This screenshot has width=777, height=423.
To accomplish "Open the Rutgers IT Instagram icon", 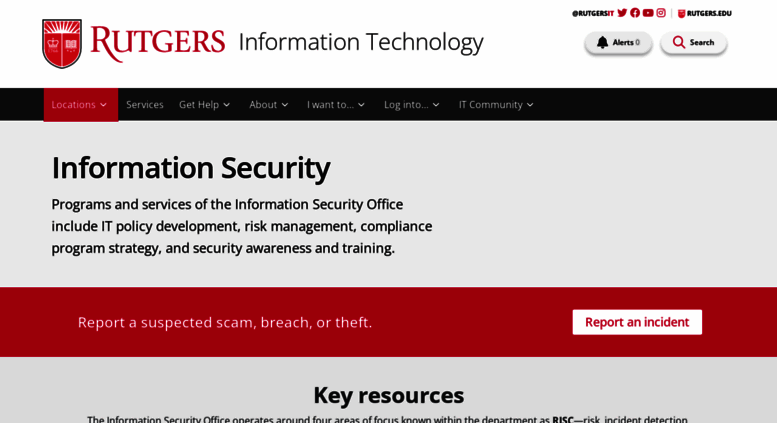I will [661, 13].
